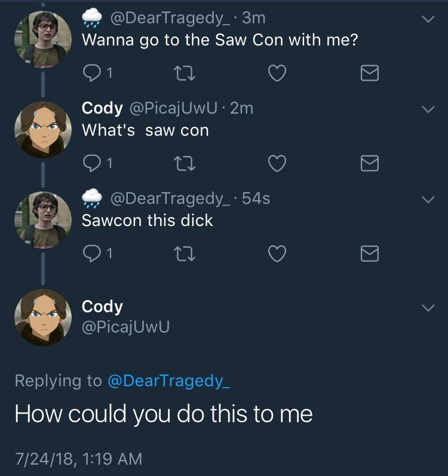This screenshot has width=448, height=476.
Task: Send the 'Sawcon this' tweet via direct message
Action: [370, 254]
